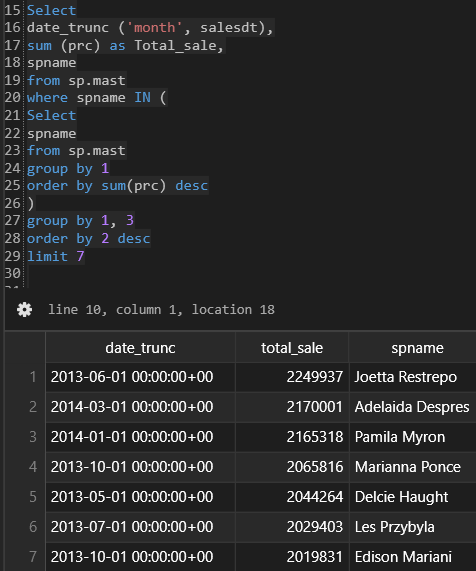This screenshot has height=571, width=476.
Task: Click line number 20 in the gutter
Action: click(12, 98)
